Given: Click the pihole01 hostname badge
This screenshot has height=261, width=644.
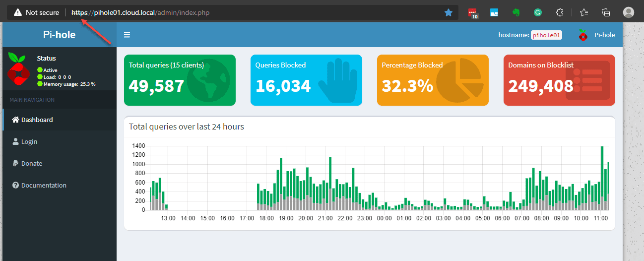Looking at the screenshot, I should pyautogui.click(x=546, y=35).
